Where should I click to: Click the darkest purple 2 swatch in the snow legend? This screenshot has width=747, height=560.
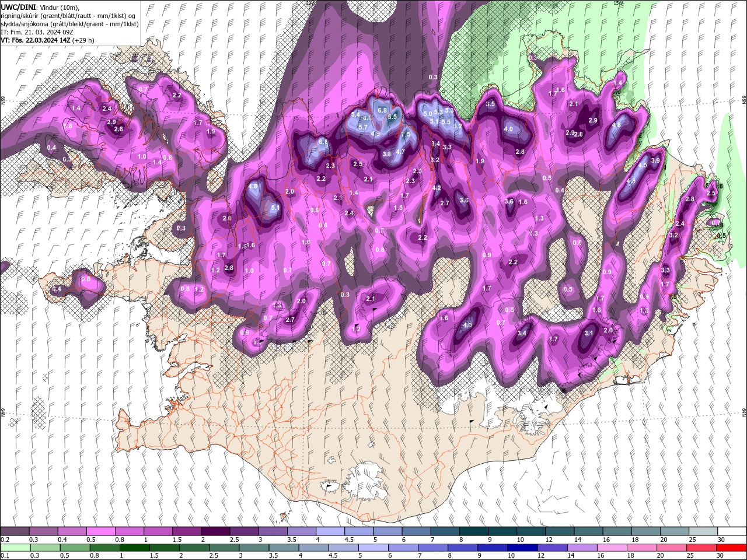(215, 531)
